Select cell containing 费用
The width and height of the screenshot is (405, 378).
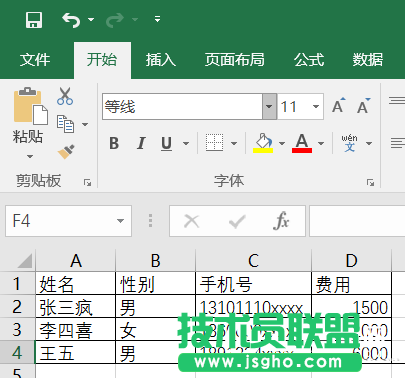(x=351, y=284)
